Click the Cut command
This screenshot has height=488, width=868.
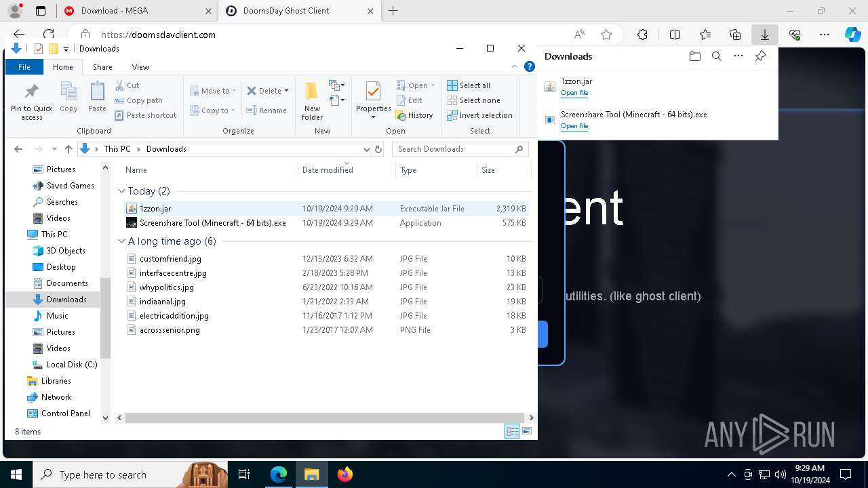point(127,85)
